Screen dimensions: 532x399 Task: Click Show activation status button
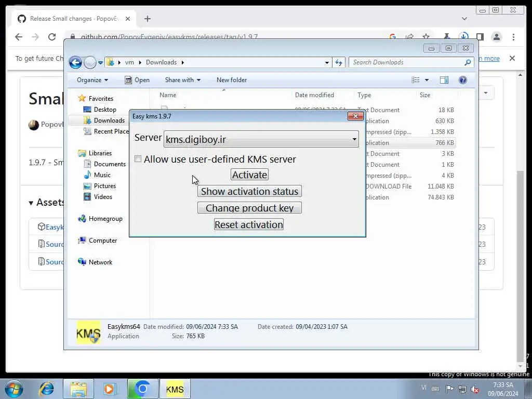tap(249, 191)
